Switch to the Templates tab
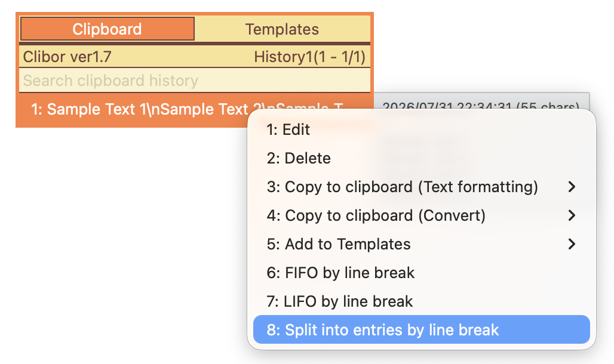 (x=282, y=29)
